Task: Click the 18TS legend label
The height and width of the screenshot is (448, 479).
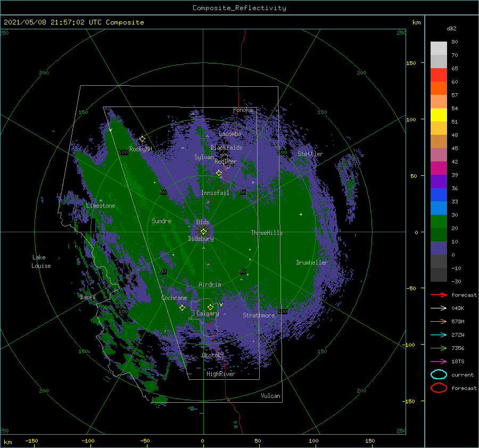Action: tap(458, 362)
